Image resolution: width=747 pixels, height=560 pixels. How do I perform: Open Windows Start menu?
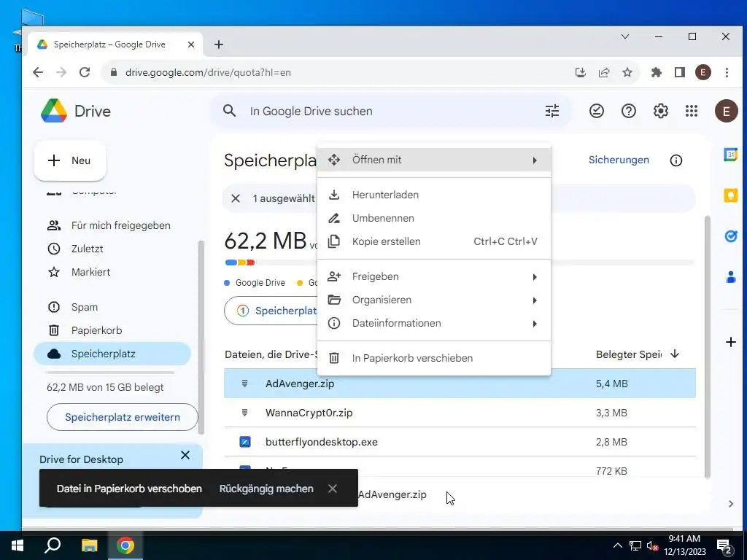pos(18,545)
